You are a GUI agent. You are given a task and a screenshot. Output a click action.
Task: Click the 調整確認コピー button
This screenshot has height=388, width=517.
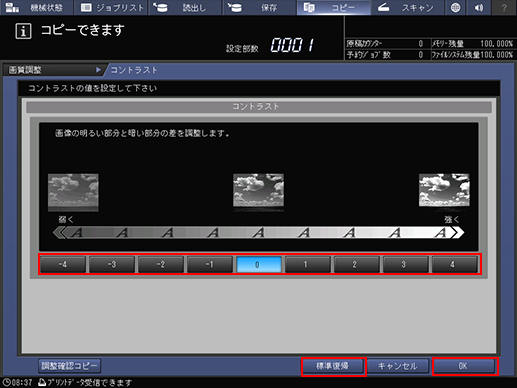click(x=69, y=366)
